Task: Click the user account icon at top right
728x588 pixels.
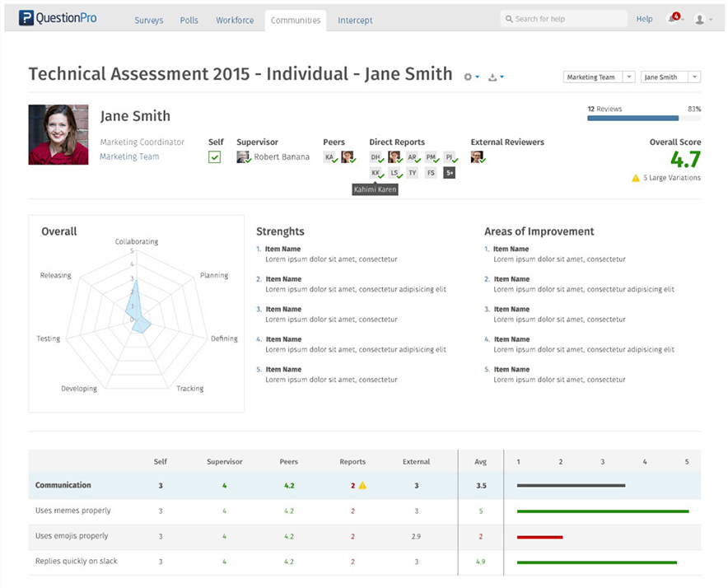Action: (x=701, y=19)
